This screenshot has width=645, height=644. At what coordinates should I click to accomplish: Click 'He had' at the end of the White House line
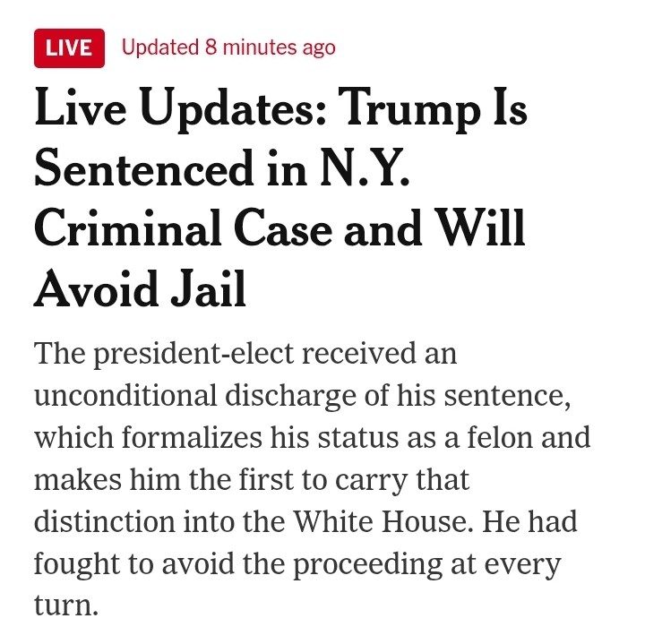(529, 521)
